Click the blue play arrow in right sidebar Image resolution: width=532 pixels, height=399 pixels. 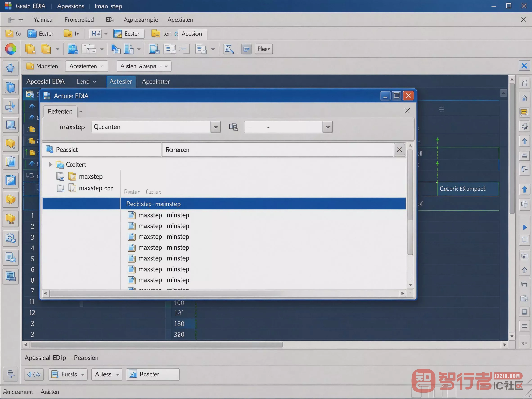[x=525, y=227]
